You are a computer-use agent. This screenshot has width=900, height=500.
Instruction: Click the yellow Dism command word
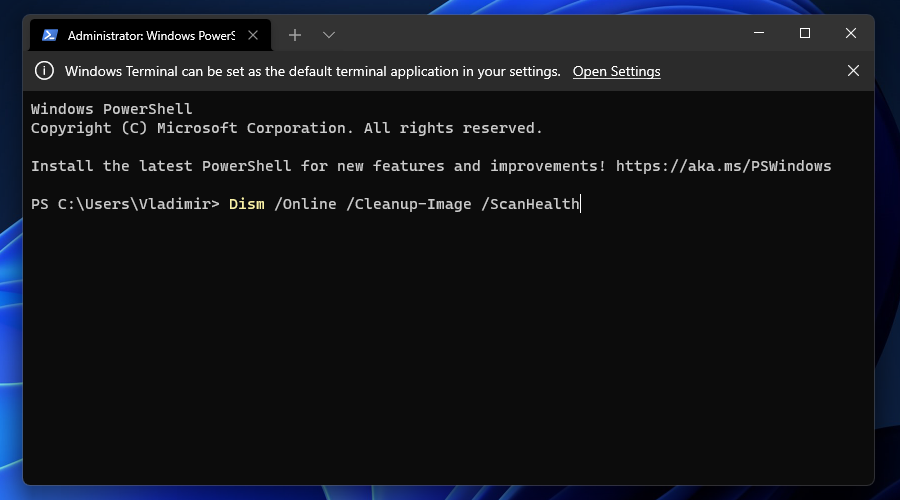247,204
